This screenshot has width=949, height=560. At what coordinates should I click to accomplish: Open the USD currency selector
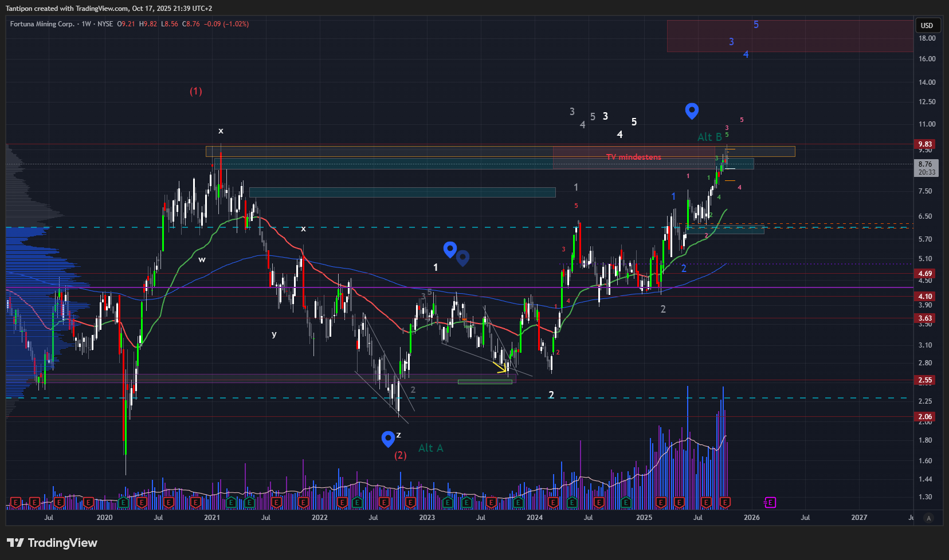[x=927, y=25]
